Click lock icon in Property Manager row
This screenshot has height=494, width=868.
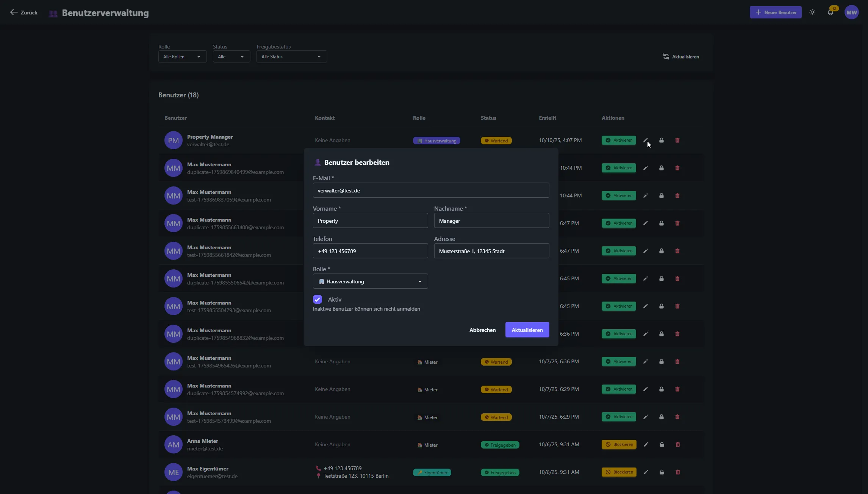click(x=661, y=140)
